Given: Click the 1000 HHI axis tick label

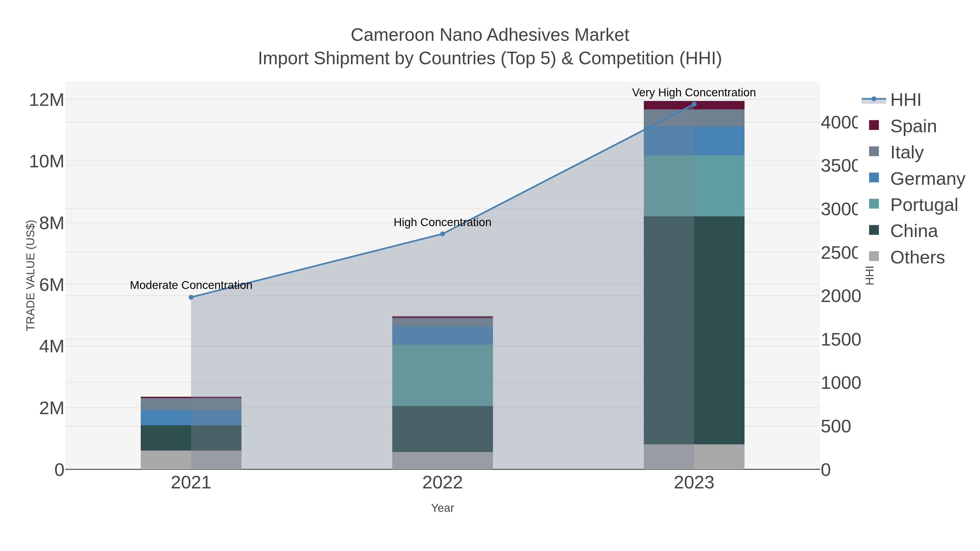Looking at the screenshot, I should click(x=841, y=383).
